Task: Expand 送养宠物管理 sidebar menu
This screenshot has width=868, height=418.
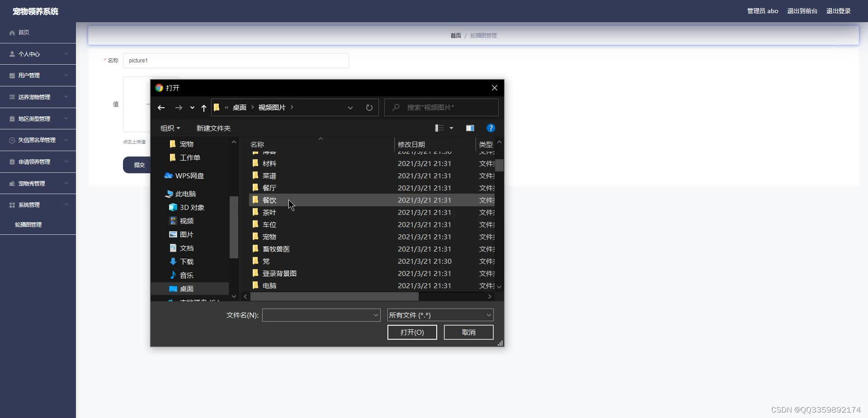Action: [x=38, y=97]
